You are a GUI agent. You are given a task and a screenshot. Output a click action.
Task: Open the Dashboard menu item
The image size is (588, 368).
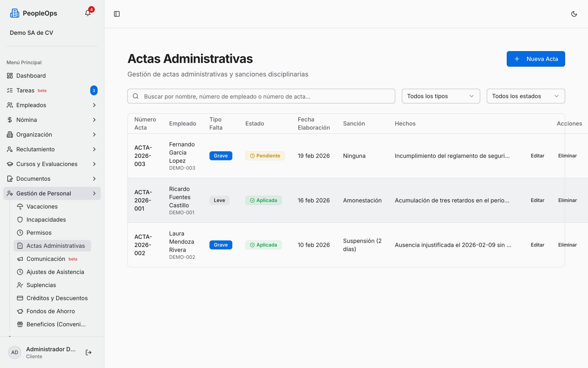[52, 76]
